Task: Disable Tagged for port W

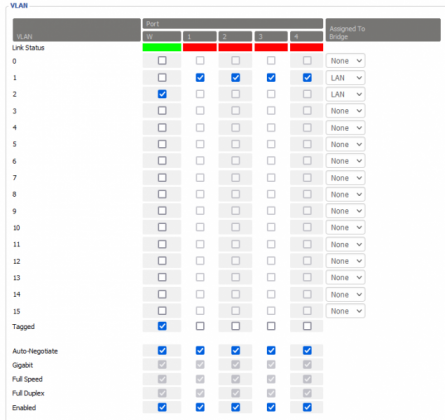Action: [162, 326]
